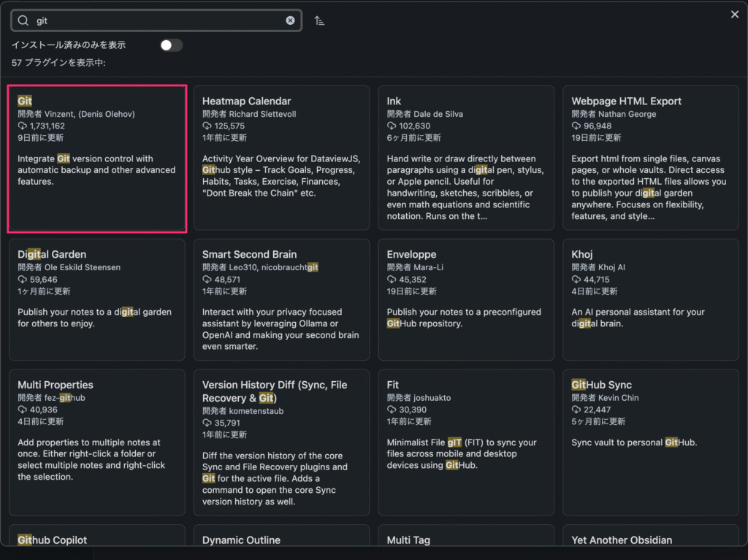
Task: Click the download icon beside 1,731,162
Action: tap(23, 126)
